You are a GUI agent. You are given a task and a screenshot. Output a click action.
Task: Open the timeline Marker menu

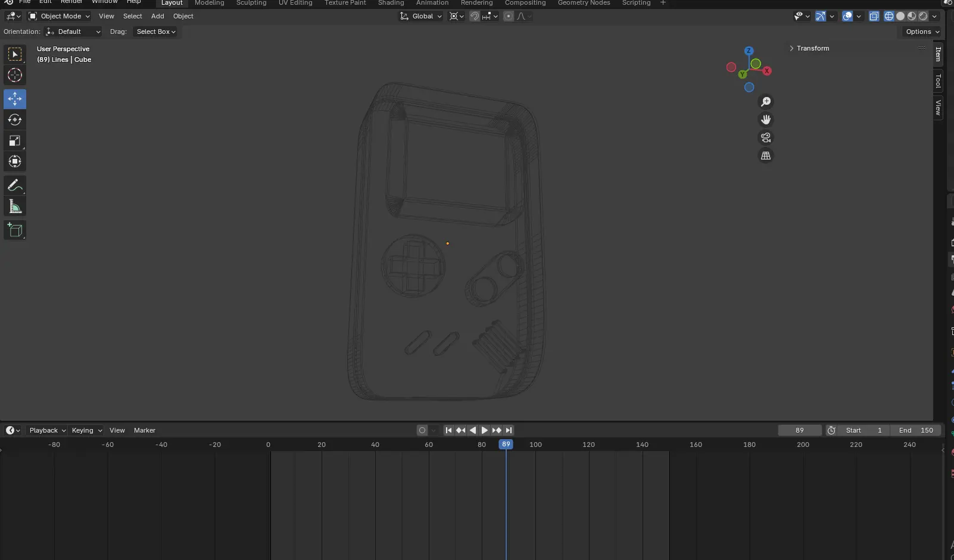pyautogui.click(x=145, y=430)
